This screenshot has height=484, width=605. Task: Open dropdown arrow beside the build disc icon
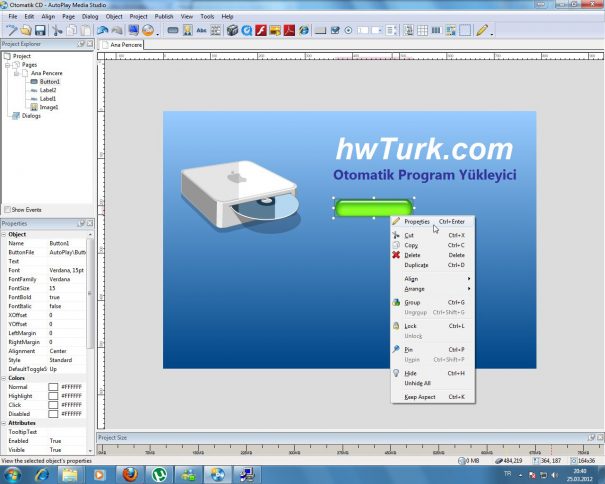pos(158,34)
